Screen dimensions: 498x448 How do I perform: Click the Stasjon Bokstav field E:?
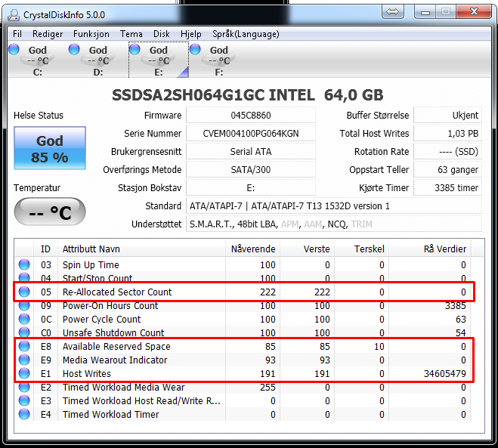point(251,187)
